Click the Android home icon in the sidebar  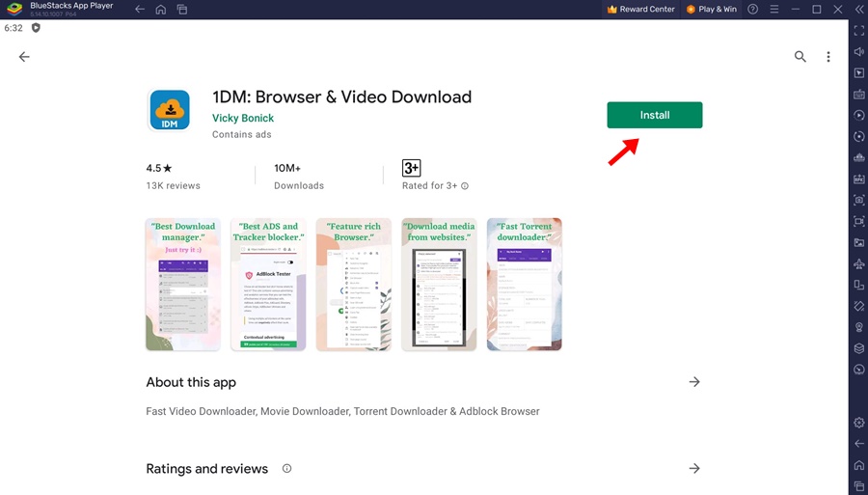[859, 464]
